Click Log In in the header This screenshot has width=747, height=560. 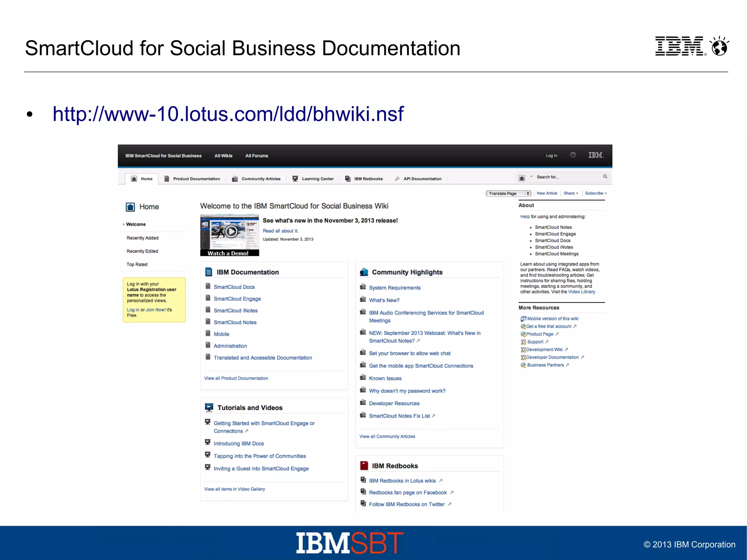(551, 156)
